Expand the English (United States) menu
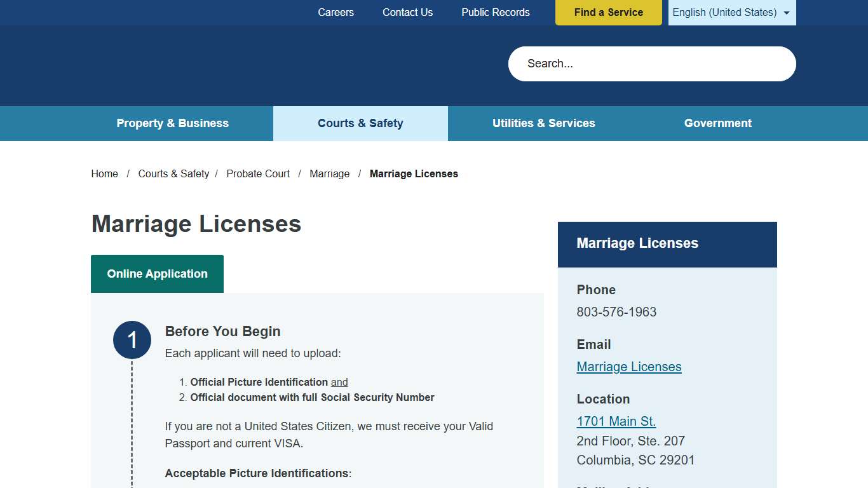This screenshot has width=868, height=488. (x=731, y=12)
